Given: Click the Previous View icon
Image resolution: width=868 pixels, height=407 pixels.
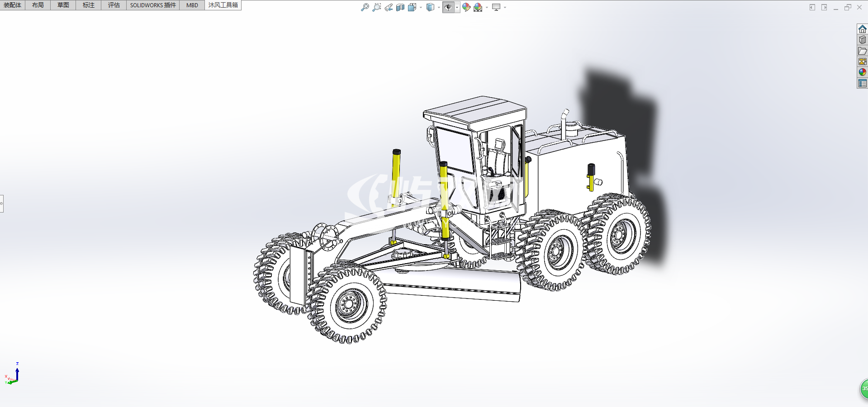Looking at the screenshot, I should [389, 7].
